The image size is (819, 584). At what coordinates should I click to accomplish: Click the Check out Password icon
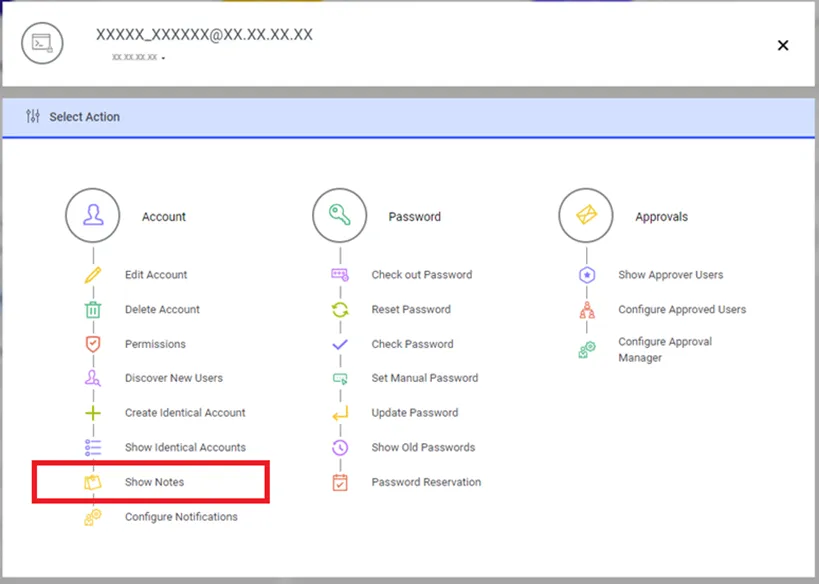click(x=340, y=275)
